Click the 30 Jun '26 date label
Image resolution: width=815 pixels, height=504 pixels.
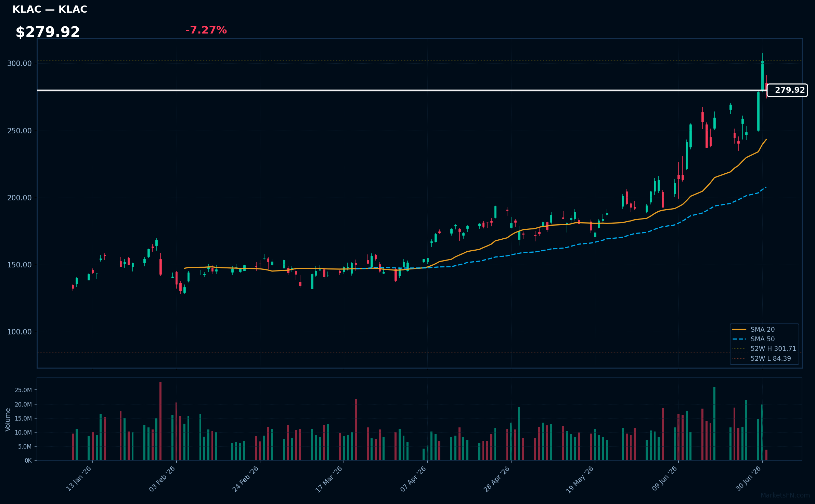point(749,479)
